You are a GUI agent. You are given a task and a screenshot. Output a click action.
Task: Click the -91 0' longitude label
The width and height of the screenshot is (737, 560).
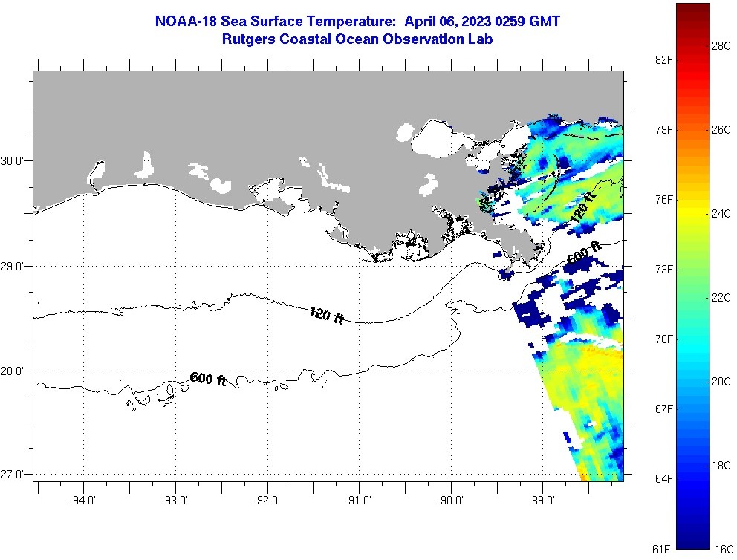pos(358,501)
